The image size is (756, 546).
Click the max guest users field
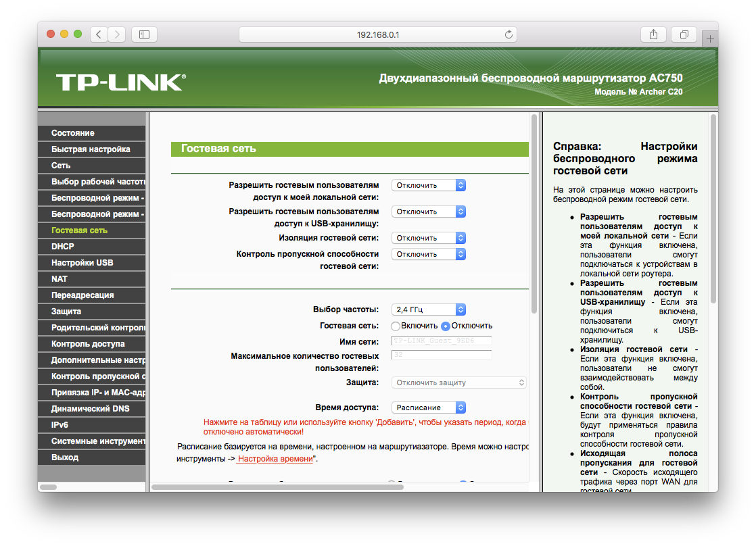[x=442, y=355]
